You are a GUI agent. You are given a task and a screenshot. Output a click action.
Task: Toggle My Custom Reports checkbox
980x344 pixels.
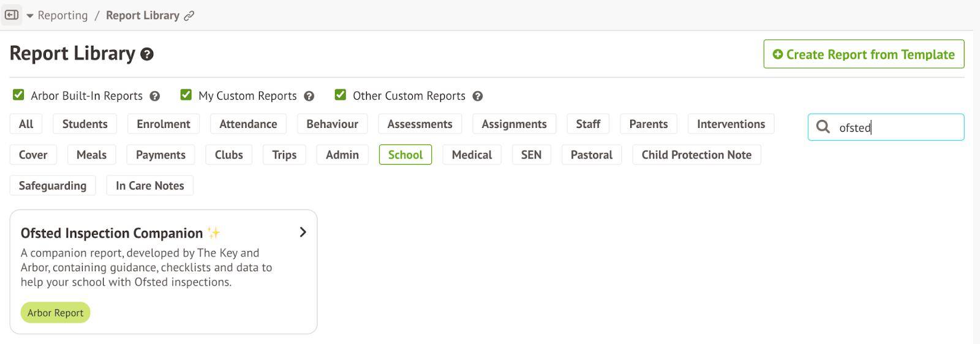tap(186, 95)
